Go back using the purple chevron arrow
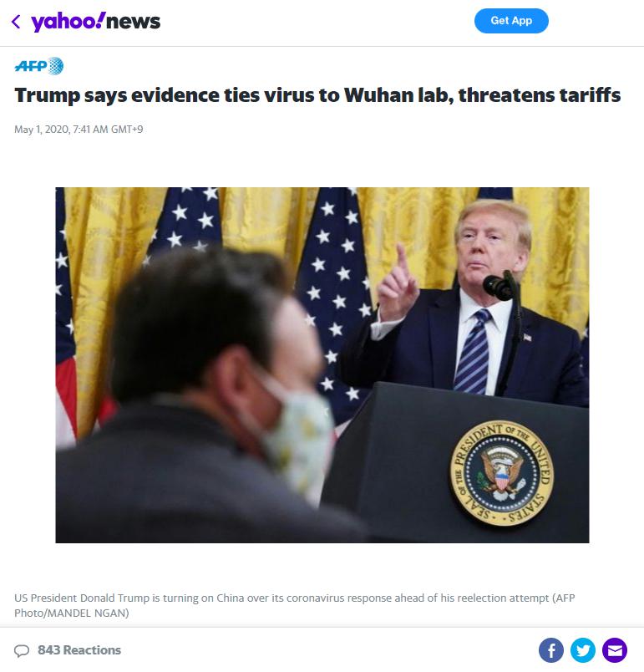This screenshot has height=672, width=644. 16,22
